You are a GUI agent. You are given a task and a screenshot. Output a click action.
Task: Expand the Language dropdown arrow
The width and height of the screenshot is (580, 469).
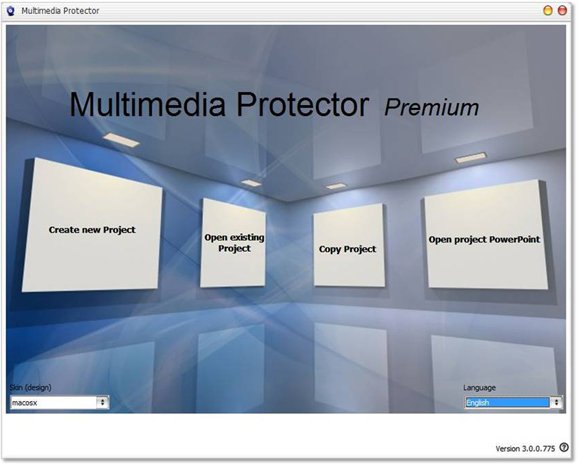pos(556,402)
